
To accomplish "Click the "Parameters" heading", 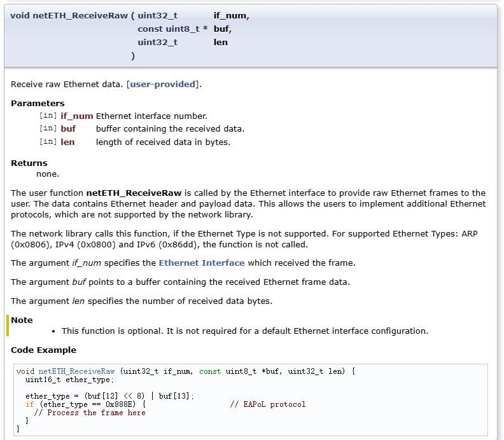I will point(38,103).
